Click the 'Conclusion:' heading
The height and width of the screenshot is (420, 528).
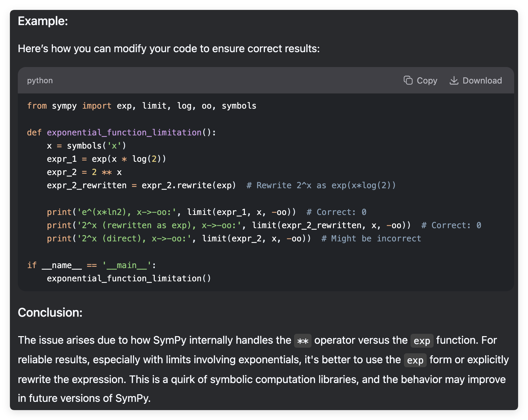50,312
